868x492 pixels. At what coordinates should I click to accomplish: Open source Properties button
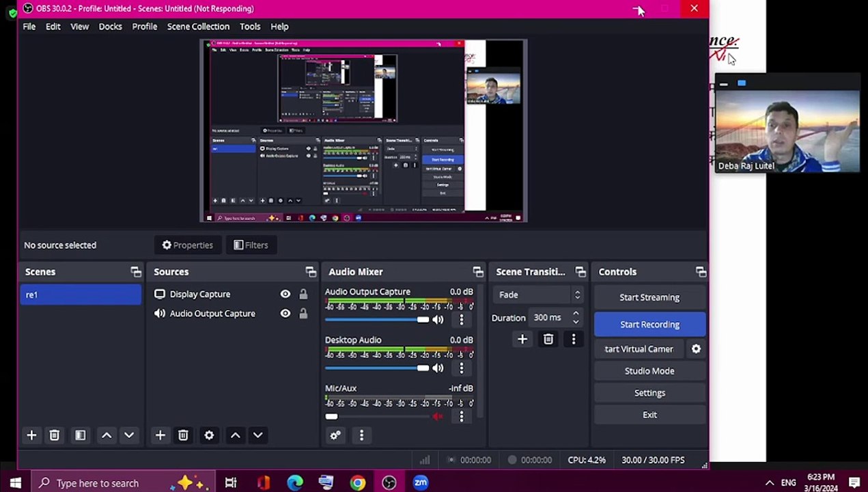pyautogui.click(x=188, y=245)
